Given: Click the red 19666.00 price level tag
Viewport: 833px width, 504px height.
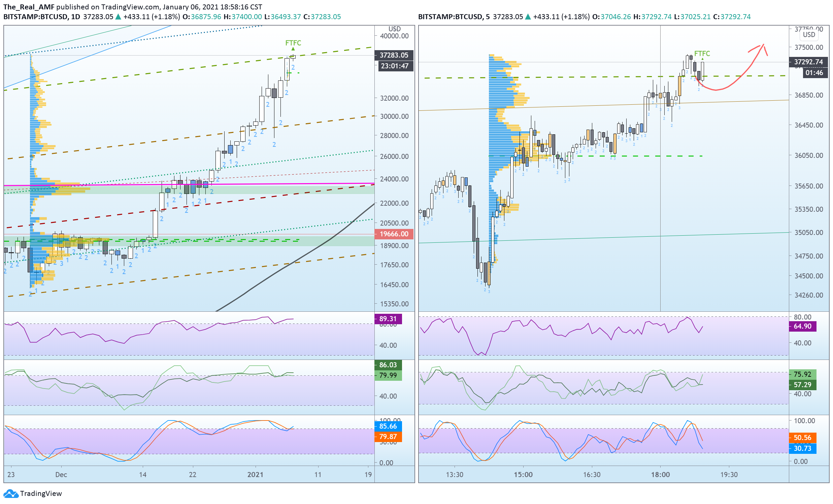Looking at the screenshot, I should [394, 234].
